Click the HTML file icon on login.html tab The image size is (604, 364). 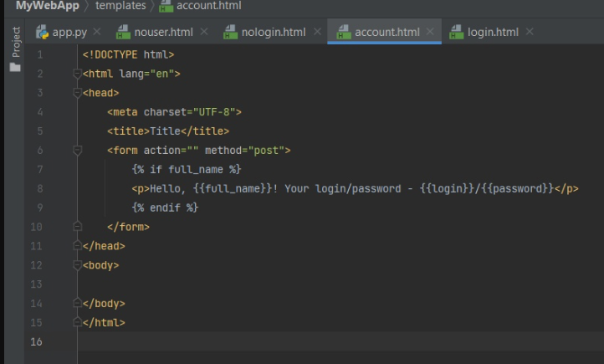pos(457,33)
